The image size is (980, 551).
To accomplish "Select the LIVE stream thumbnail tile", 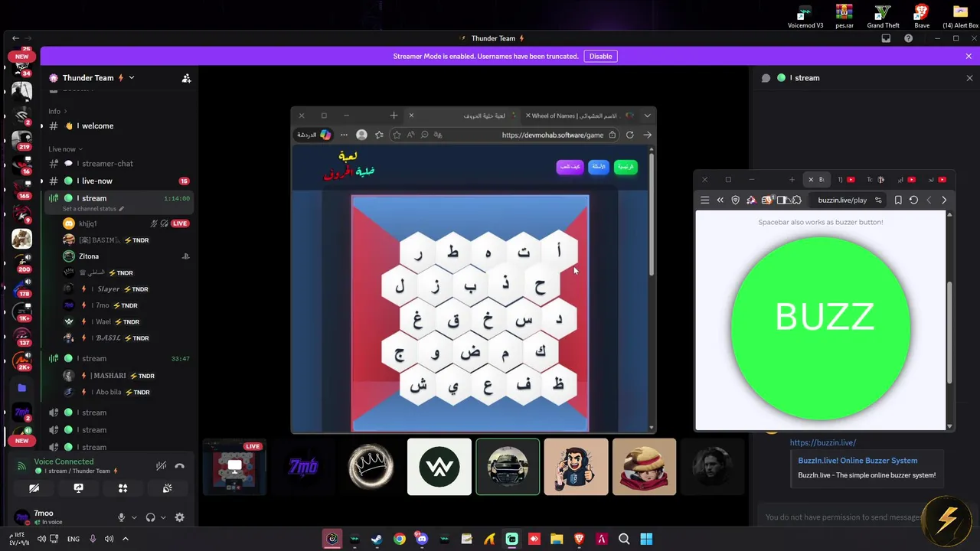I will pyautogui.click(x=234, y=467).
